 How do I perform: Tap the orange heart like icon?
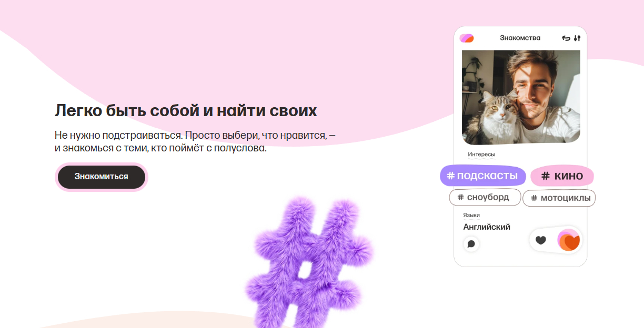[x=569, y=241]
